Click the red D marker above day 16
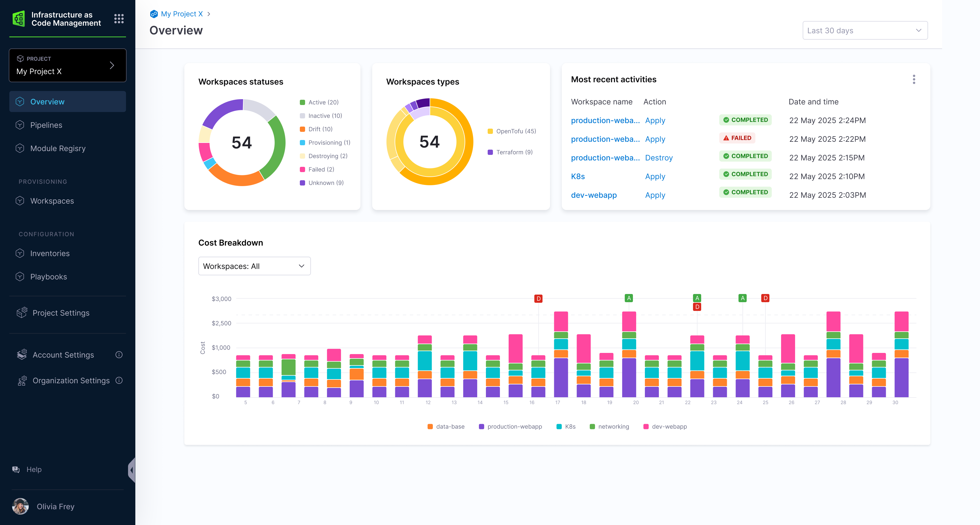Viewport: 980px width, 525px height. (x=538, y=299)
